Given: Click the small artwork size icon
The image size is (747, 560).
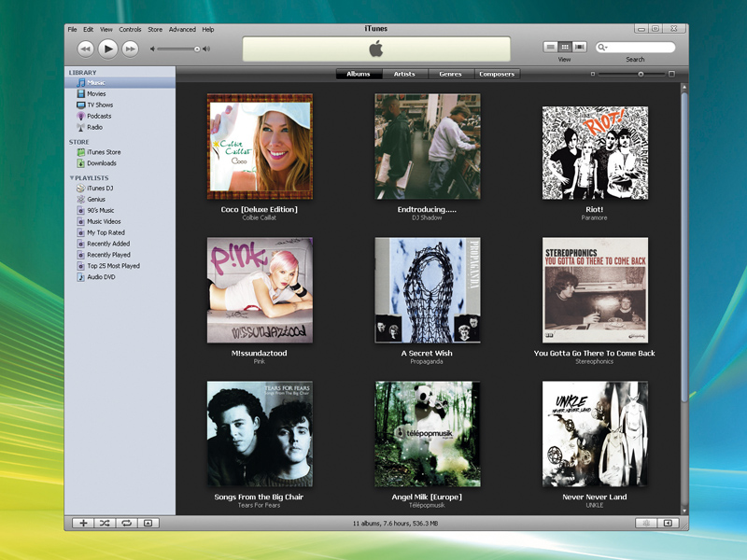Looking at the screenshot, I should pyautogui.click(x=593, y=75).
